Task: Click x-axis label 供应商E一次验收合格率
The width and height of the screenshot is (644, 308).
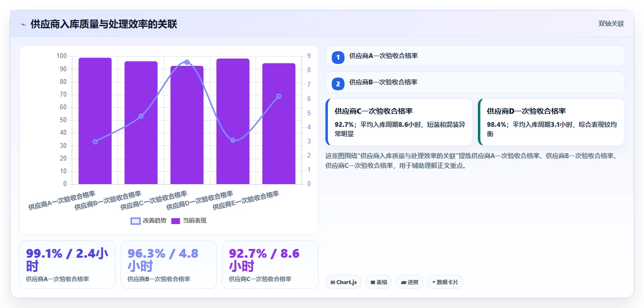Action: (246, 200)
